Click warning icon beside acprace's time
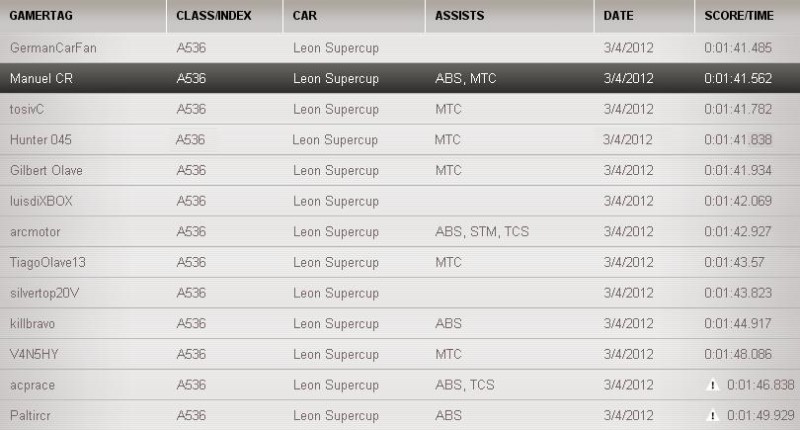 tap(713, 385)
